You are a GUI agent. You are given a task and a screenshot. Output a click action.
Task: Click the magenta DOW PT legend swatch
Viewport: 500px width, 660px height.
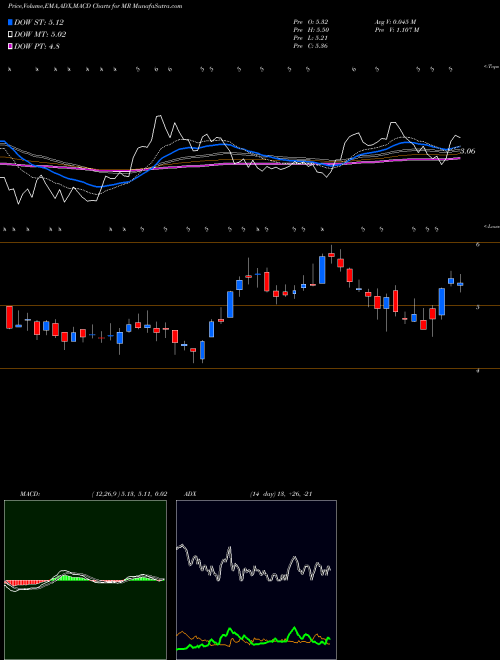click(x=10, y=46)
